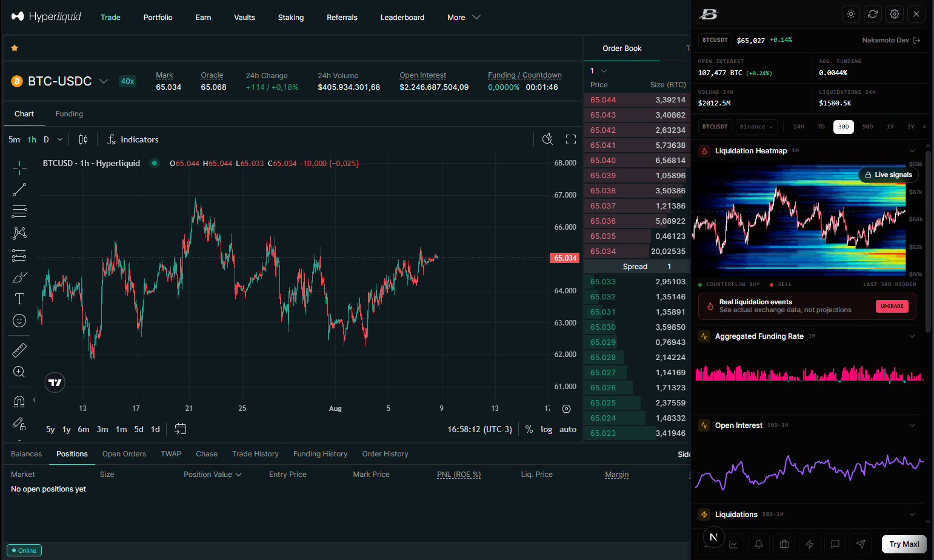Open the Indicators dialog

(133, 139)
